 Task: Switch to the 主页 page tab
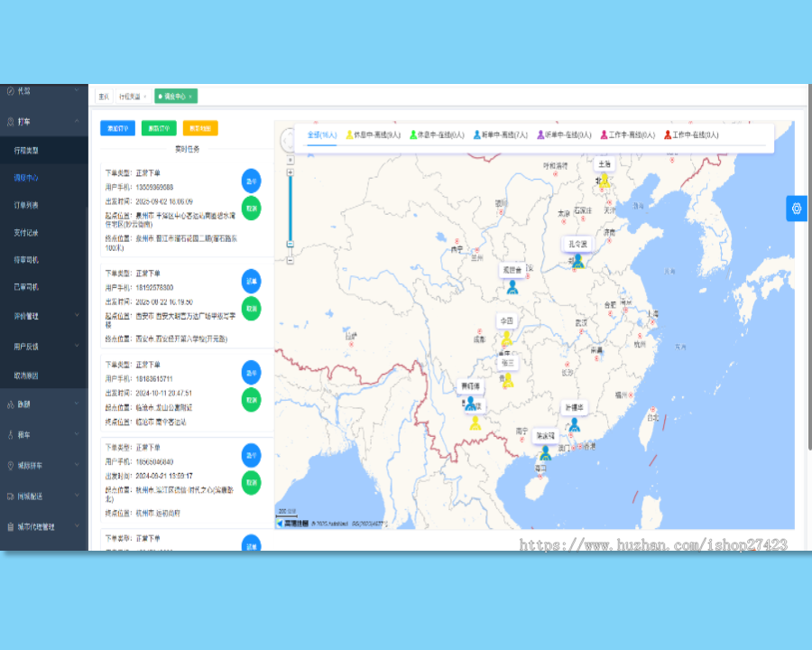(x=104, y=97)
